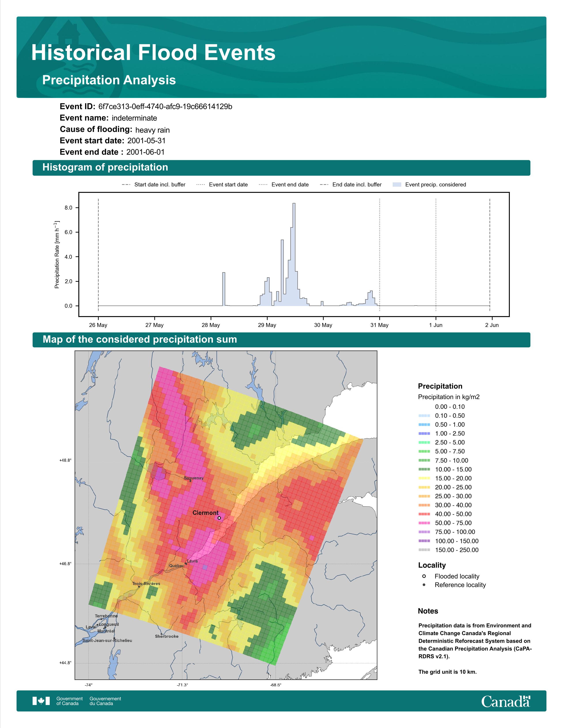Click the Event ID value text
Screen dimensions: 563x728
coord(165,107)
